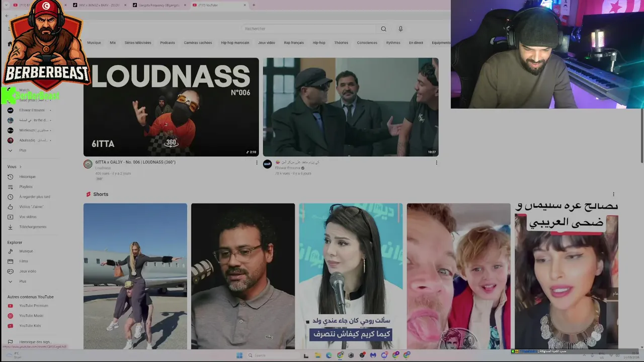
Task: Open Historique des signalements entry
Action: click(x=35, y=342)
